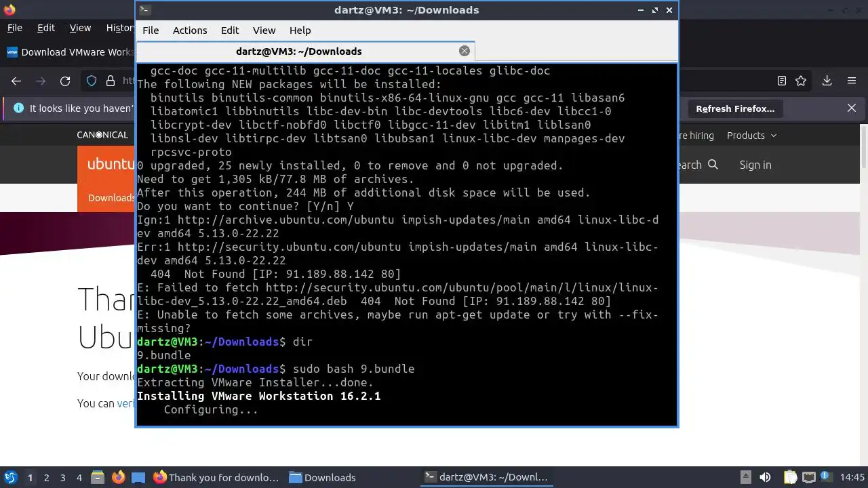Bookmark this page with the star
The image size is (868, 488).
pos(801,81)
